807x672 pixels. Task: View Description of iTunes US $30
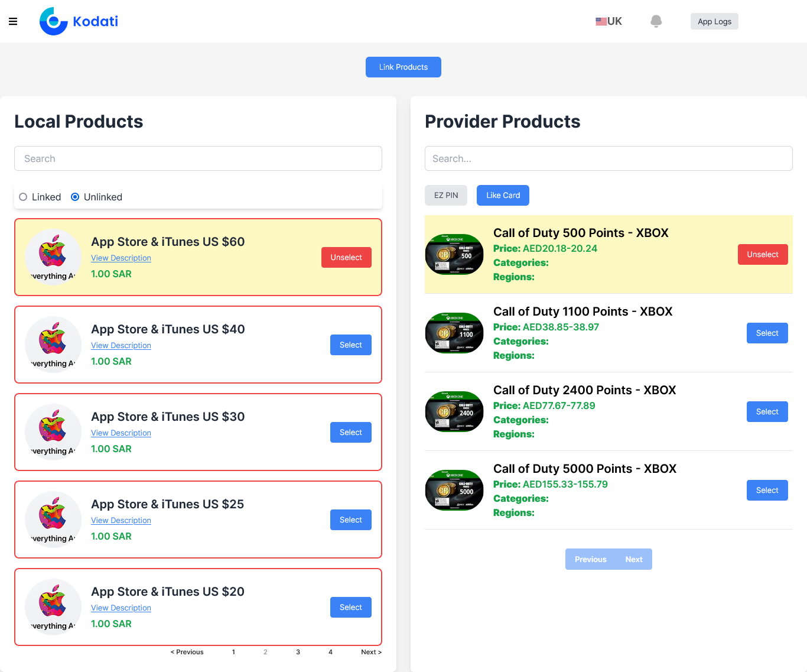tap(121, 433)
